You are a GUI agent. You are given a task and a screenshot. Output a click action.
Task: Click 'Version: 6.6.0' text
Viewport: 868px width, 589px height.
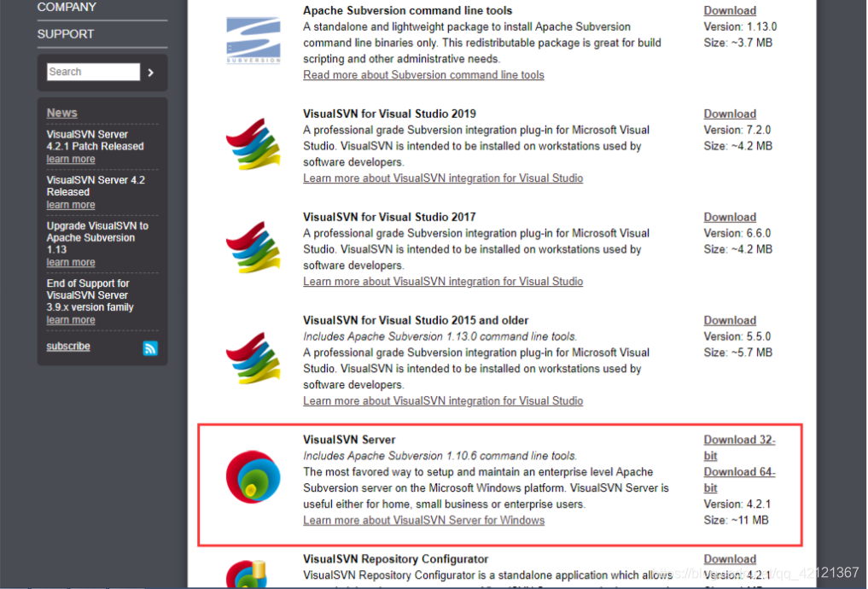click(737, 234)
